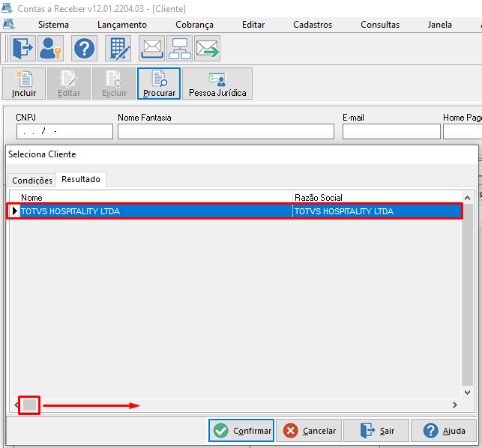Screen dimensions: 482x448
Task: Click the envelope with green arrow icon
Action: (x=207, y=48)
